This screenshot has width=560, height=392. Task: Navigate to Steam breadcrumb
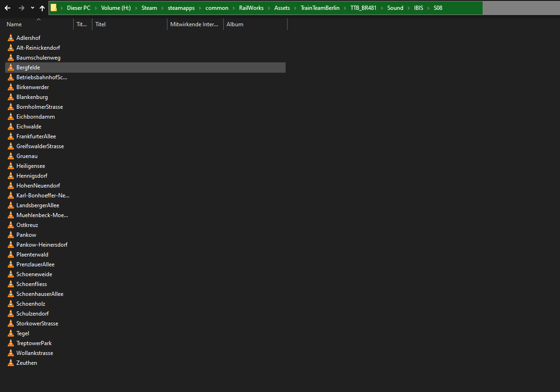(149, 8)
